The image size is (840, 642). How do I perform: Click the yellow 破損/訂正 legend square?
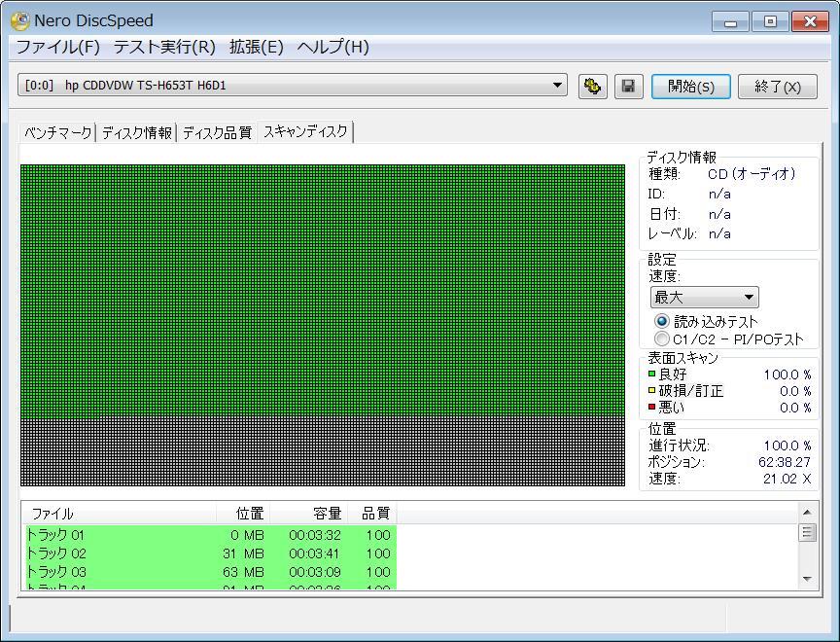(x=652, y=391)
